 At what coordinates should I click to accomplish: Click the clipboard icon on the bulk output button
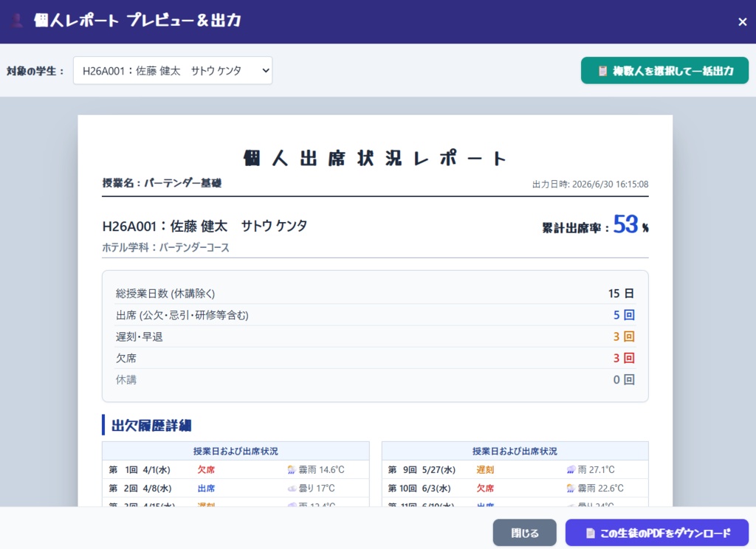pyautogui.click(x=602, y=71)
